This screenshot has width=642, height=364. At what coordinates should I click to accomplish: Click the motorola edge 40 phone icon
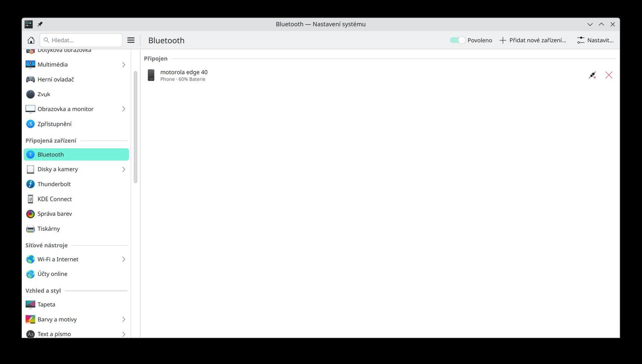(x=151, y=75)
